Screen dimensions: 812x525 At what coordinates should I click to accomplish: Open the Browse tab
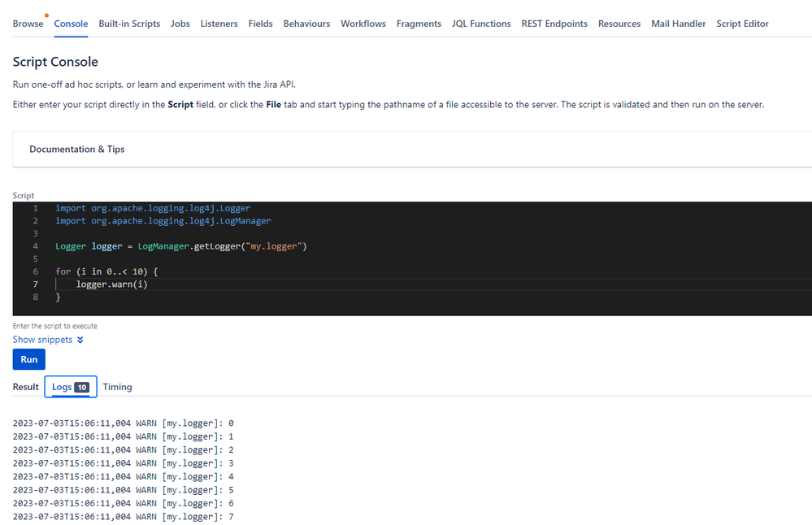[28, 24]
